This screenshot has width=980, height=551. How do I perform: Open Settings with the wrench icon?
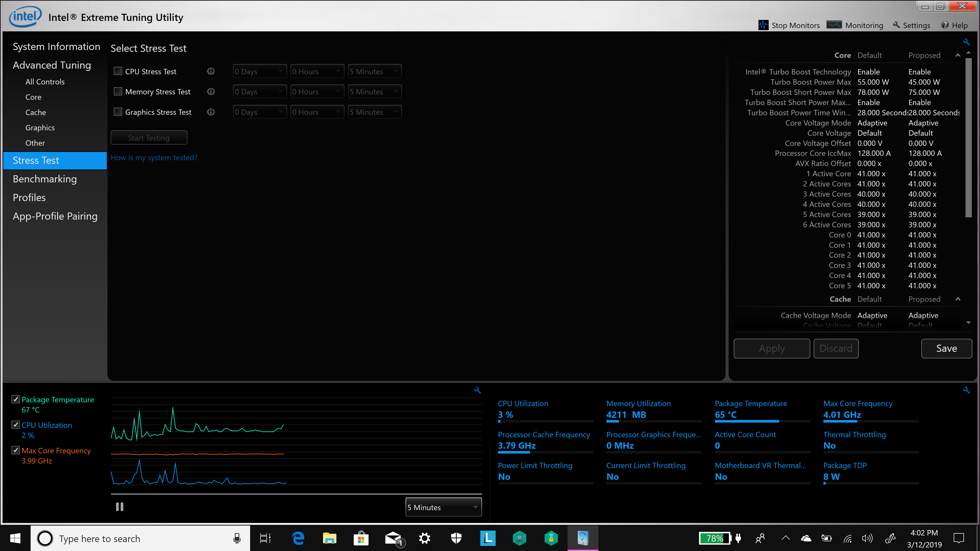(x=897, y=25)
